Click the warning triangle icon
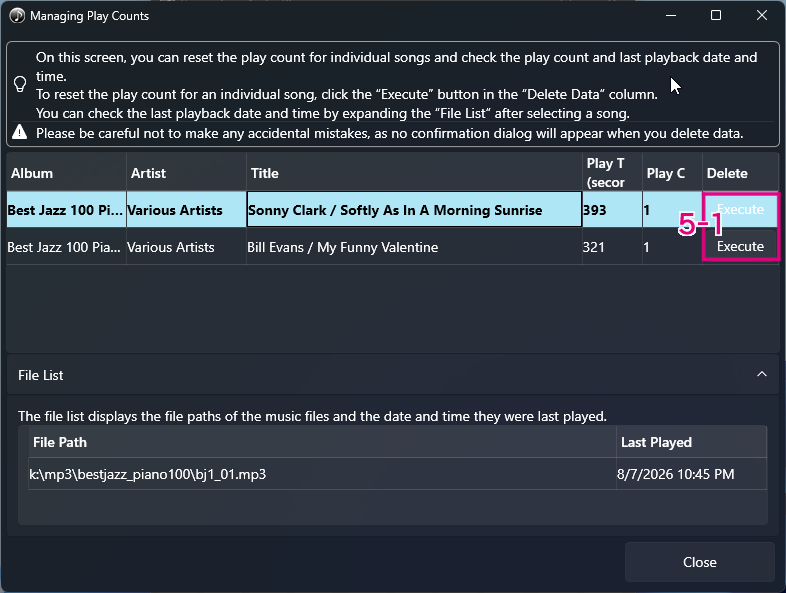The height and width of the screenshot is (593, 786). 20,132
